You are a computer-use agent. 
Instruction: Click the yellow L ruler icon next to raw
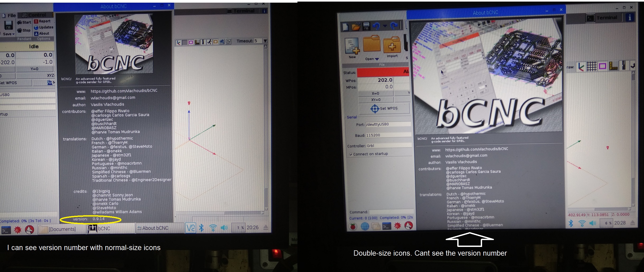click(x=613, y=66)
